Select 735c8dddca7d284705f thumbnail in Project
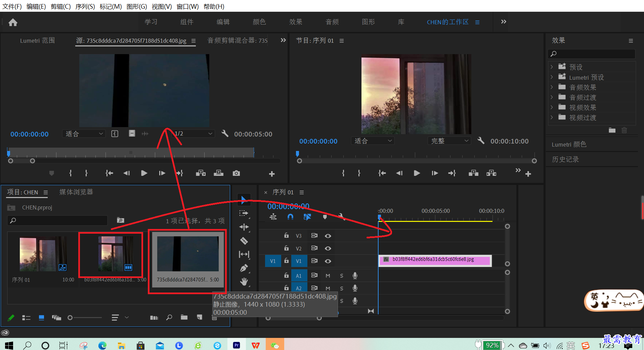644x350 pixels. (188, 254)
